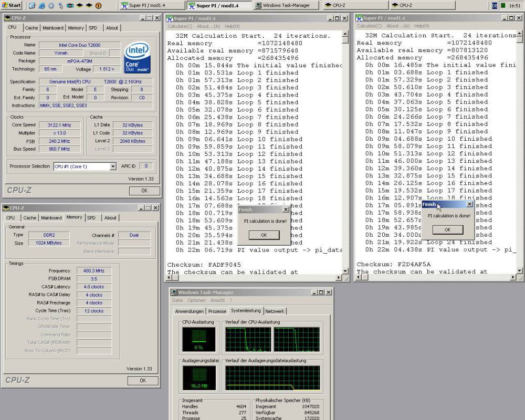Image resolution: width=525 pixels, height=420 pixels.
Task: Expand the Processor Selection dropdown
Action: [x=113, y=166]
